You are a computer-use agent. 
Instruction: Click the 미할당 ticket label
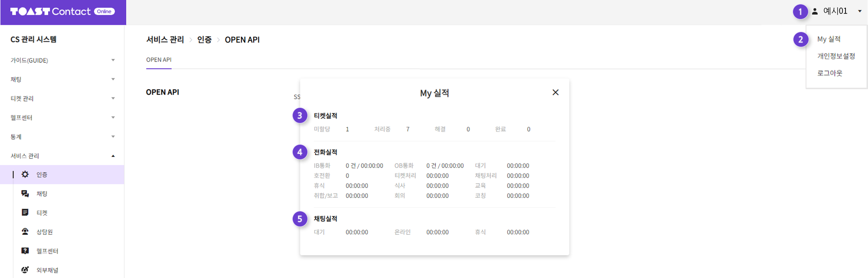(322, 129)
